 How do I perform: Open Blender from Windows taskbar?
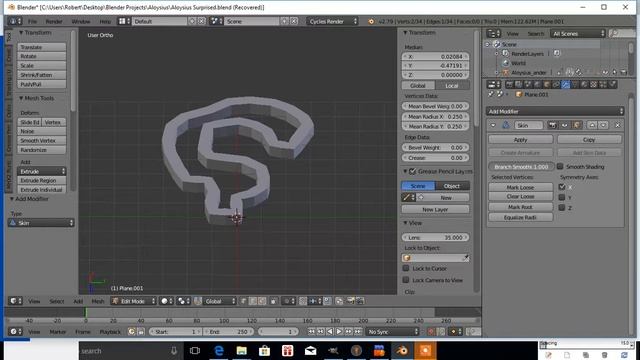402,351
